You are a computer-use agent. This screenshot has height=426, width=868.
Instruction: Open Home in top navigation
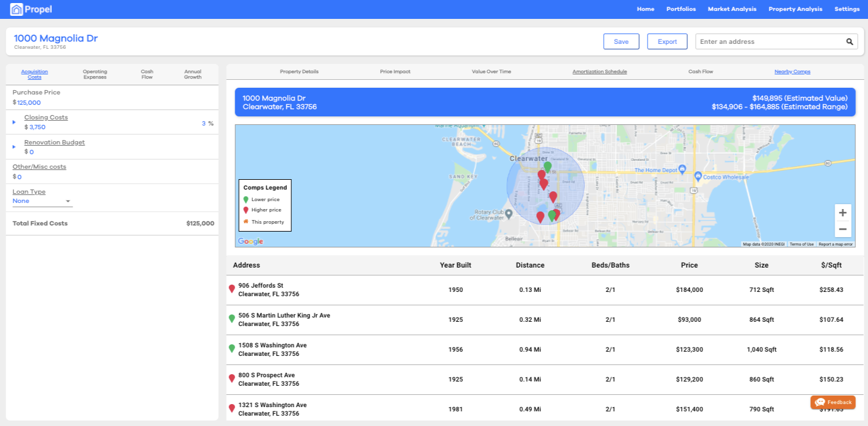[646, 9]
